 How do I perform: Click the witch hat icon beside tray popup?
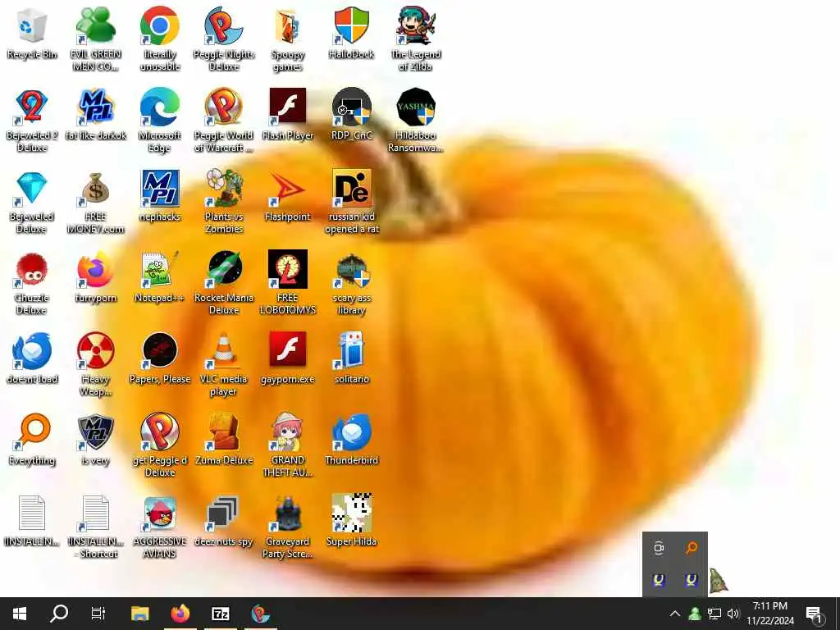(719, 581)
